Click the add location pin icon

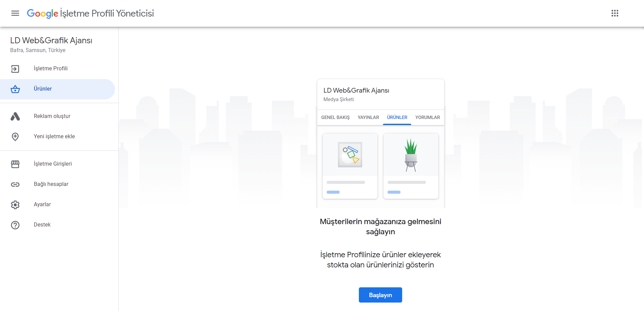click(15, 137)
